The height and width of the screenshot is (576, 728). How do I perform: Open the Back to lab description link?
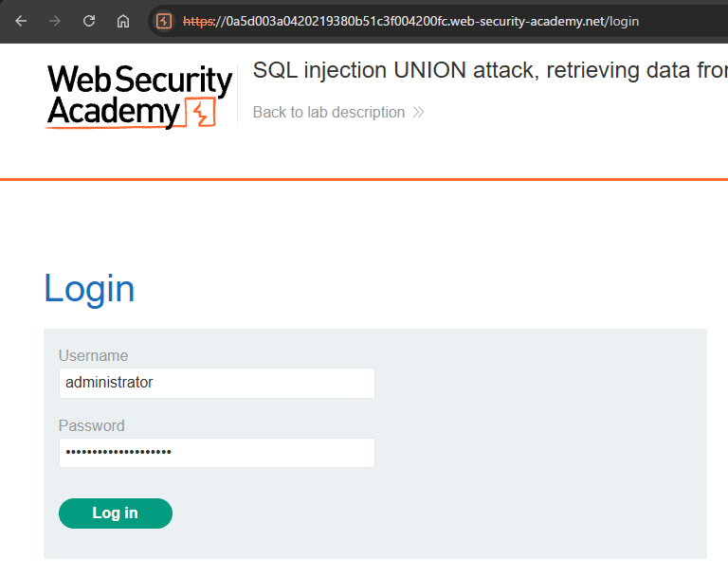click(x=328, y=113)
